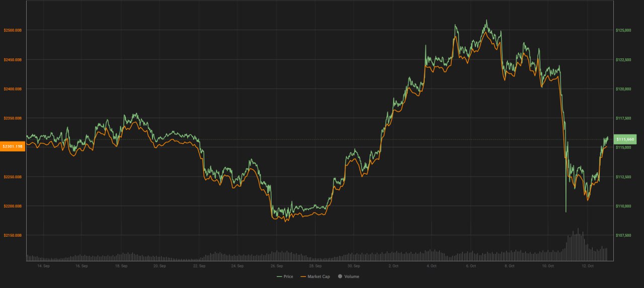Click the gray Volume circle legend icon
The height and width of the screenshot is (288, 644).
[340, 276]
